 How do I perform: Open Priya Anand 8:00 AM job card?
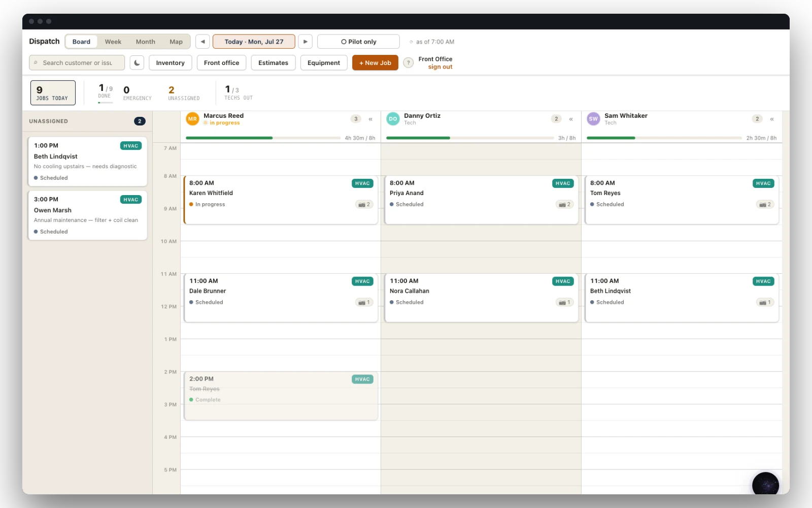pyautogui.click(x=482, y=200)
